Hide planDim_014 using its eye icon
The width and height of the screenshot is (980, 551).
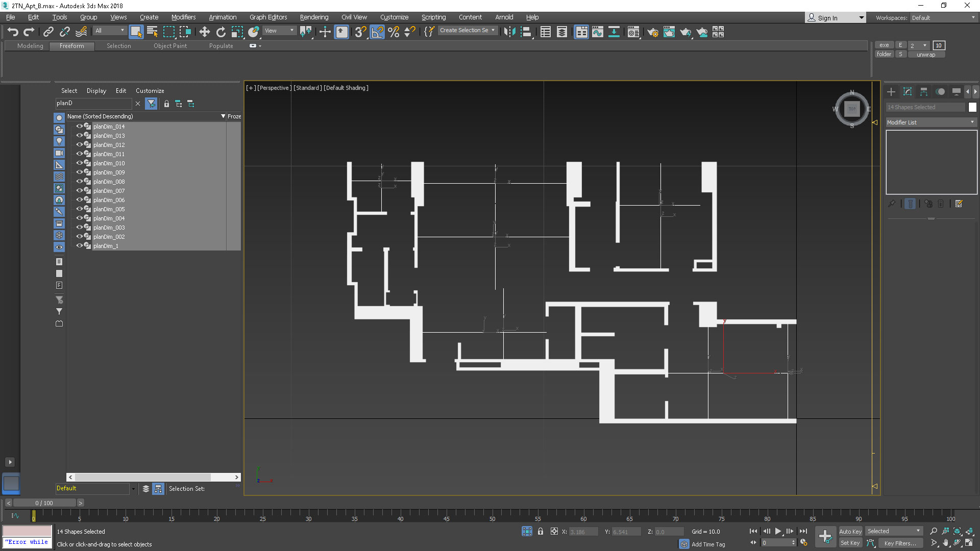(x=79, y=127)
